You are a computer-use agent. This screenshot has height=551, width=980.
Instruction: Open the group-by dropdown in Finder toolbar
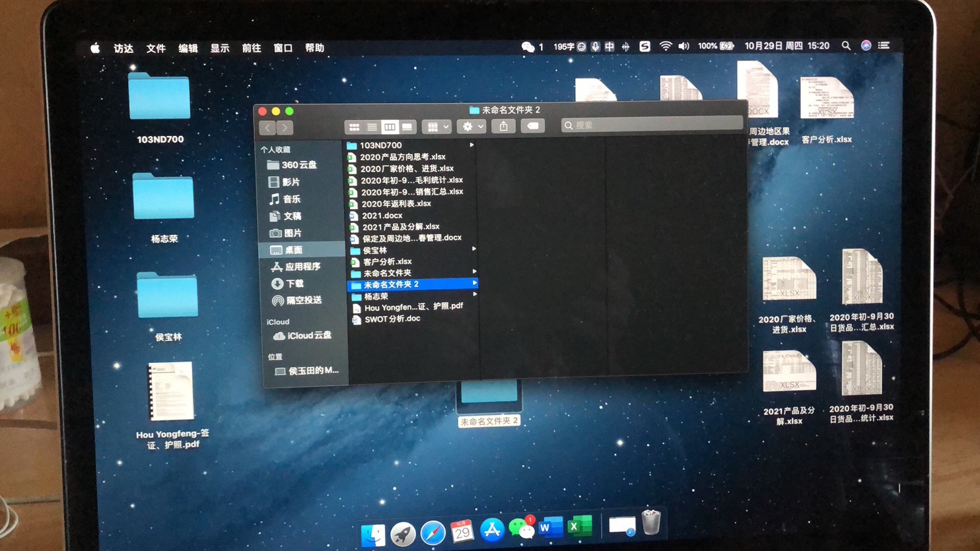coord(437,127)
